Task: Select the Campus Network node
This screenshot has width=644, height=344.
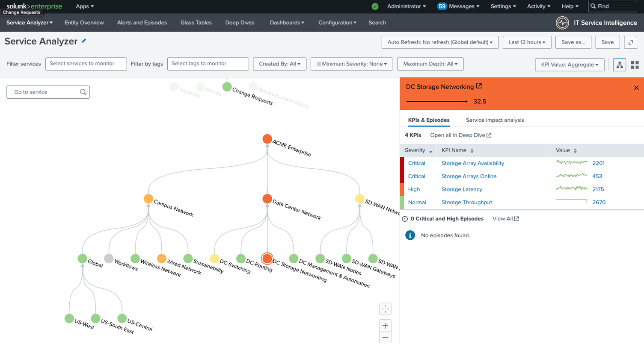Action: 148,199
